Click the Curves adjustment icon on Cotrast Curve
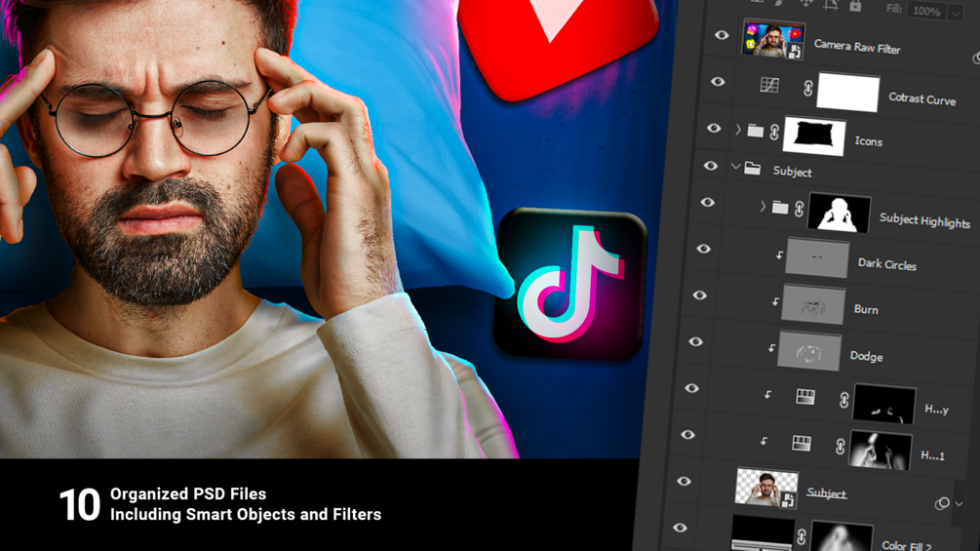The image size is (980, 551). (x=769, y=85)
